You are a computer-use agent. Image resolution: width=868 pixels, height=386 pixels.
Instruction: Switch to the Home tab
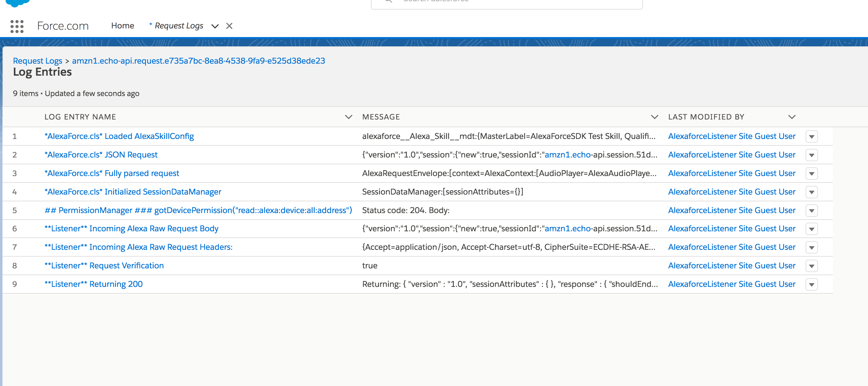click(x=123, y=26)
